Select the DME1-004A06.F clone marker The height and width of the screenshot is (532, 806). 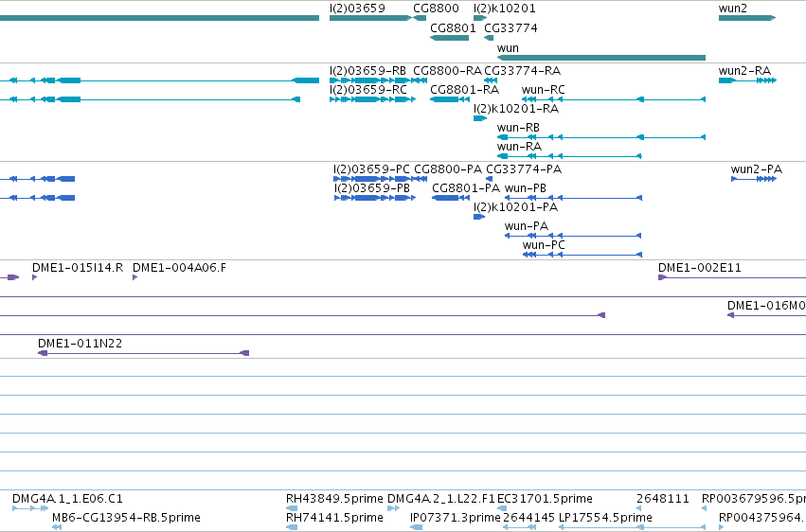pos(135,277)
